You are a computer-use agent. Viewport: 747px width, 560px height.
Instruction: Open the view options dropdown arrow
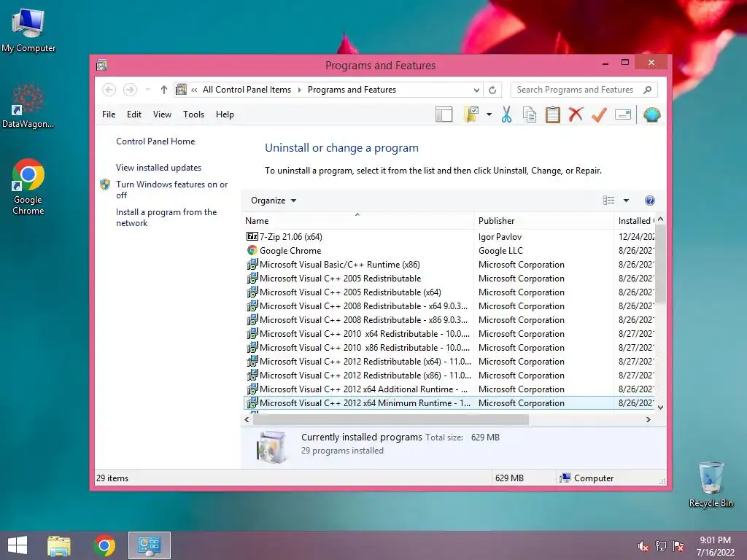626,201
